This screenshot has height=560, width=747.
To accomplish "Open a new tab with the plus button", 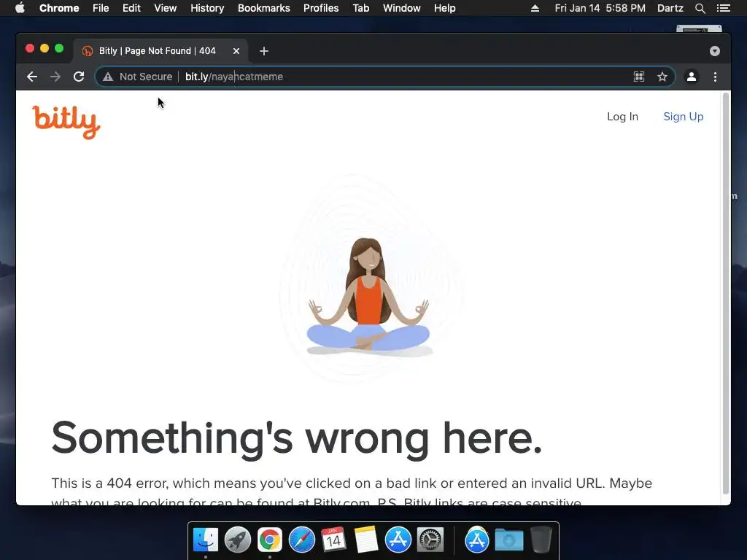I will pos(264,51).
